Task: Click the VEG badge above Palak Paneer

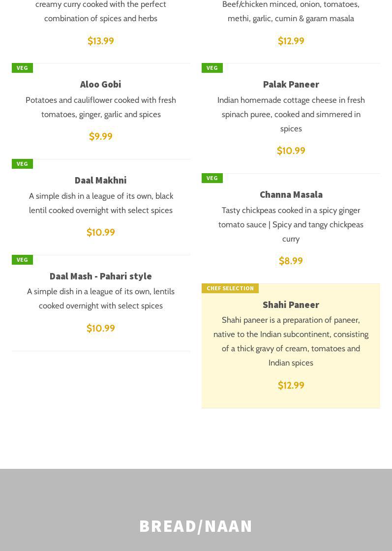Action: (x=212, y=68)
